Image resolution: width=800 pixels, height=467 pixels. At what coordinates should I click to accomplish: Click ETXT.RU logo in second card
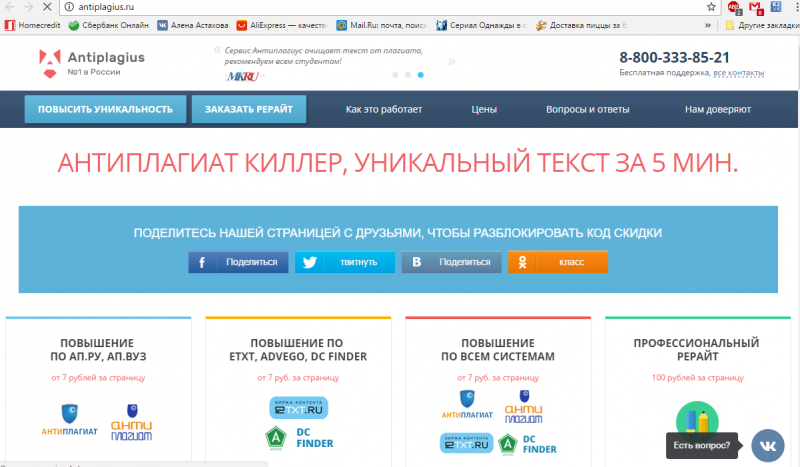click(x=298, y=407)
